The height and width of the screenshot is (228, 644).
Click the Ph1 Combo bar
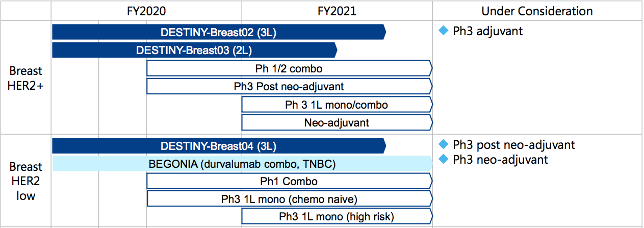pos(289,182)
